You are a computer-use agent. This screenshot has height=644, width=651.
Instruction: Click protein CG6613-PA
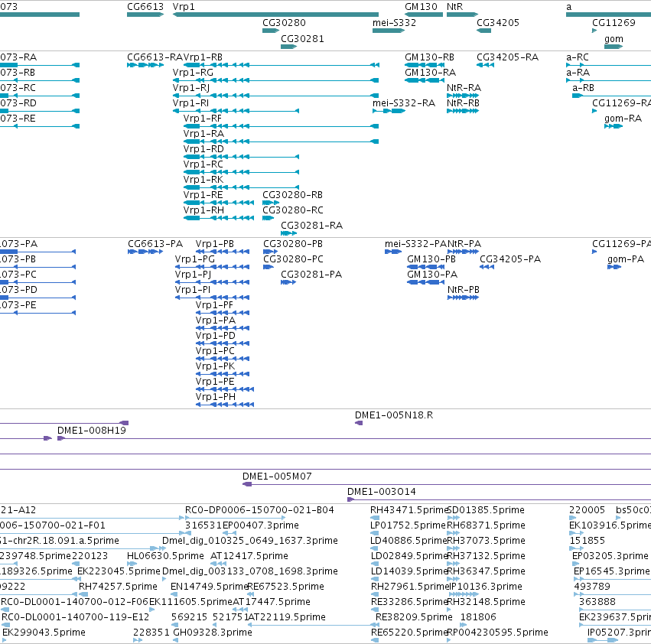coord(145,252)
